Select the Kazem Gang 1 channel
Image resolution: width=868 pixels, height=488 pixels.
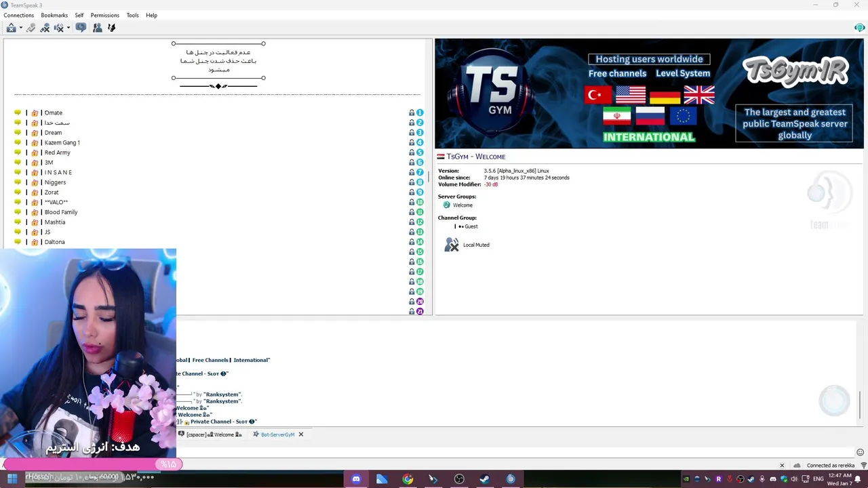62,142
